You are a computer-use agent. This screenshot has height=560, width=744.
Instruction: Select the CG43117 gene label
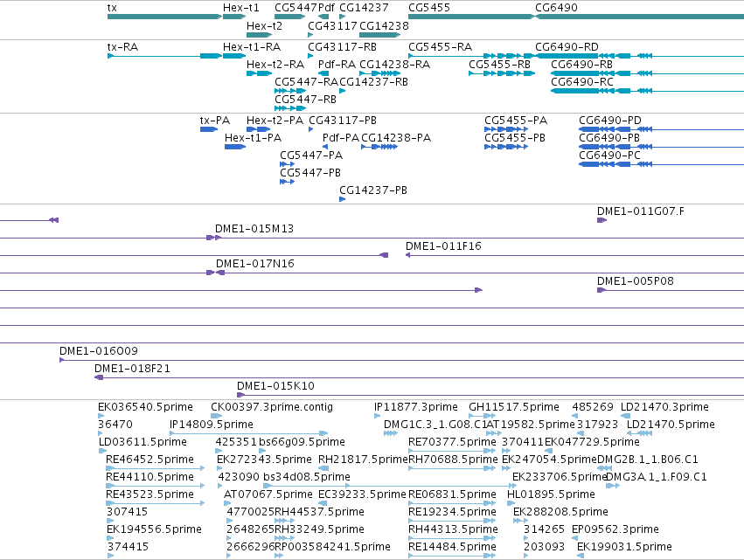pos(332,25)
